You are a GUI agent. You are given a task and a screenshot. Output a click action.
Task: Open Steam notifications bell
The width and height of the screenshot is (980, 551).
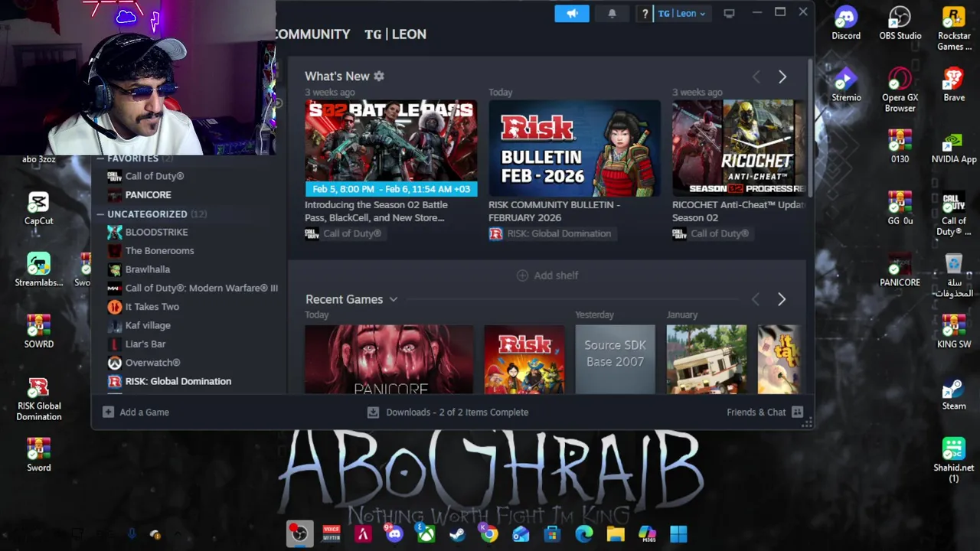(612, 14)
